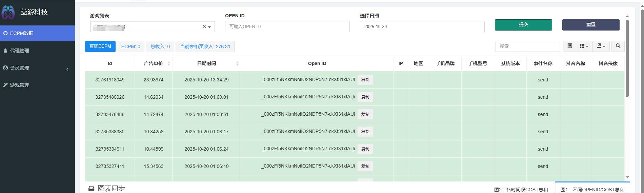
Task: Open 代理管理 in the sidebar
Action: (20, 51)
